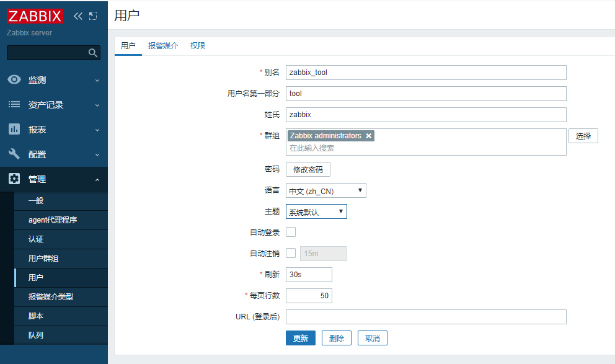Switch to the 用户 tab

tap(128, 45)
